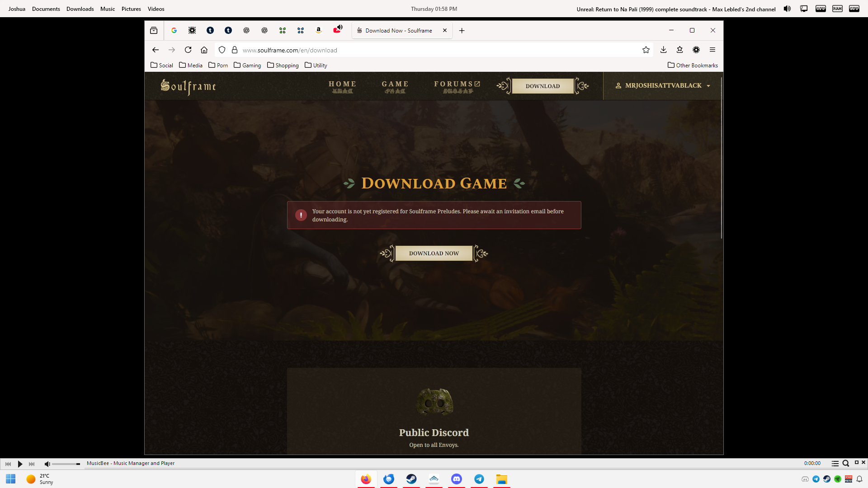The width and height of the screenshot is (868, 488).
Task: Bookmark this page with the star
Action: pos(646,50)
